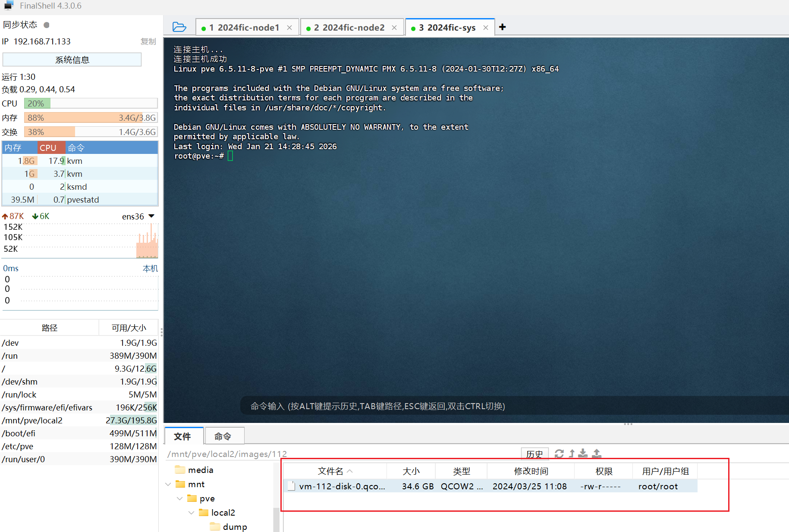
Task: Click the 本机 ping target link
Action: pos(150,268)
